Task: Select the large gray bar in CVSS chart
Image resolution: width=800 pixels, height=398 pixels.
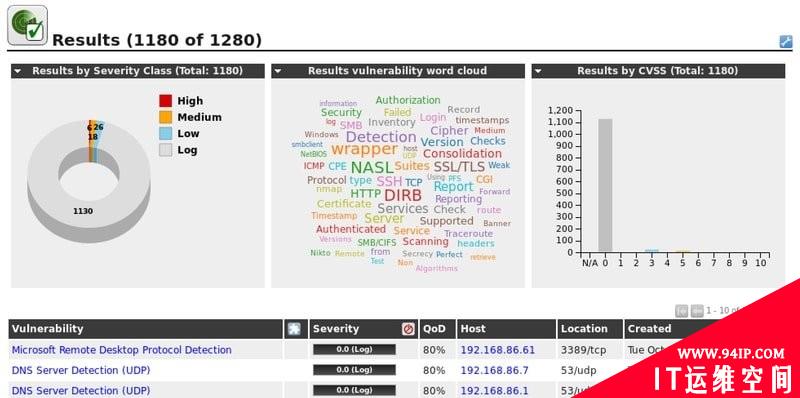Action: 605,185
